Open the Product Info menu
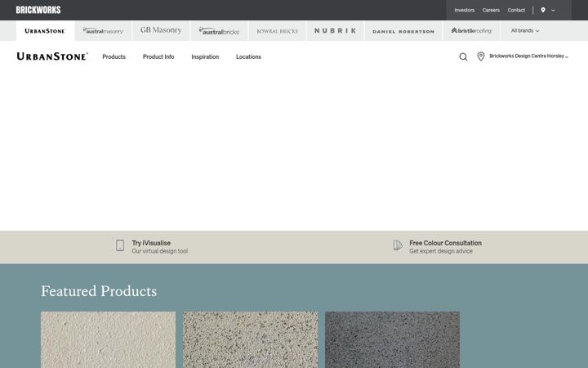This screenshot has width=588, height=368. [x=158, y=56]
